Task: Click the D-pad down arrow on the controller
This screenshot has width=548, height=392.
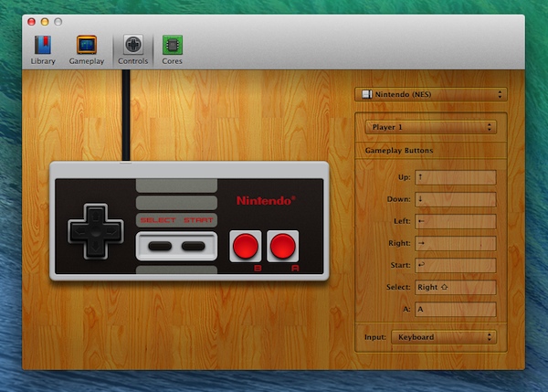Action: (95, 248)
